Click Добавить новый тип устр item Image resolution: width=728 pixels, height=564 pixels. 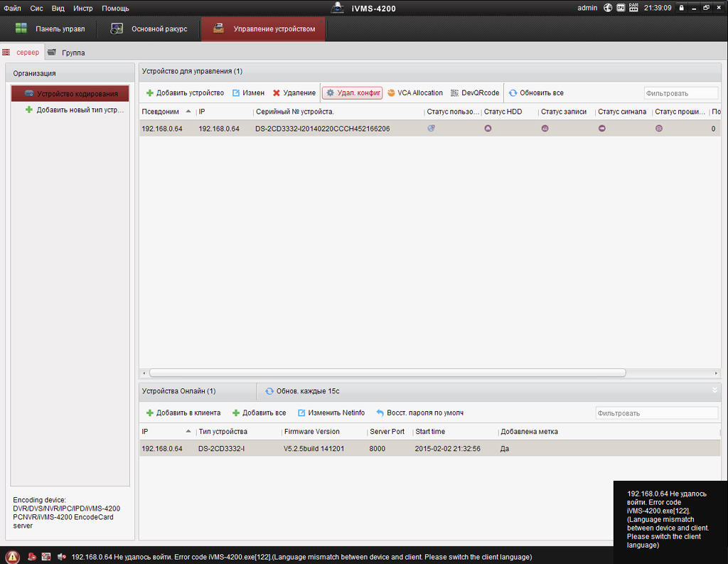click(75, 110)
